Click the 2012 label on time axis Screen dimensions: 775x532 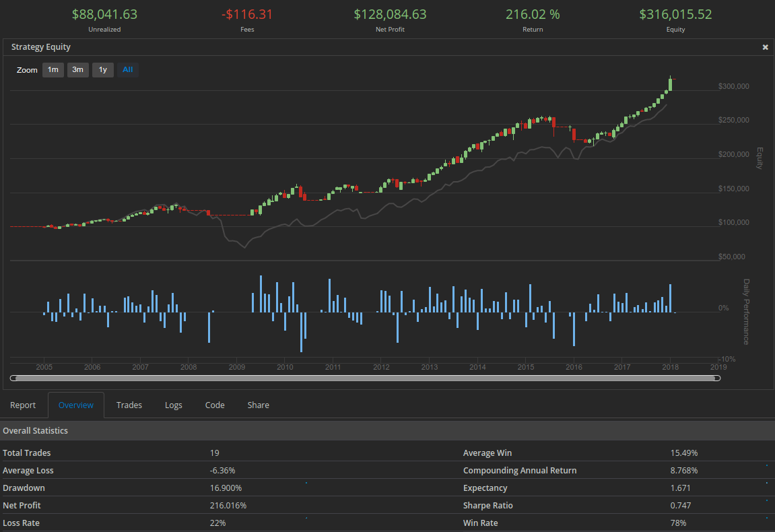381,368
